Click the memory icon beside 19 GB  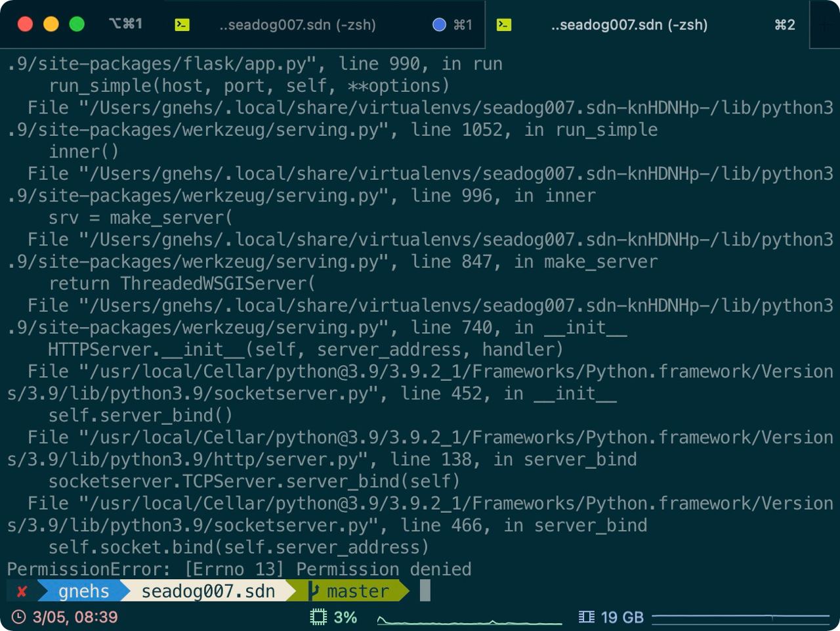click(x=586, y=617)
